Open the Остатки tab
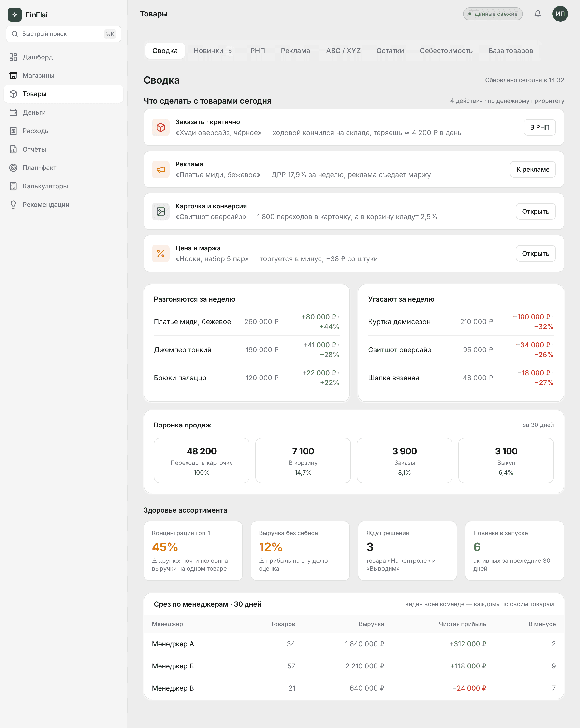The image size is (580, 728). click(x=390, y=51)
